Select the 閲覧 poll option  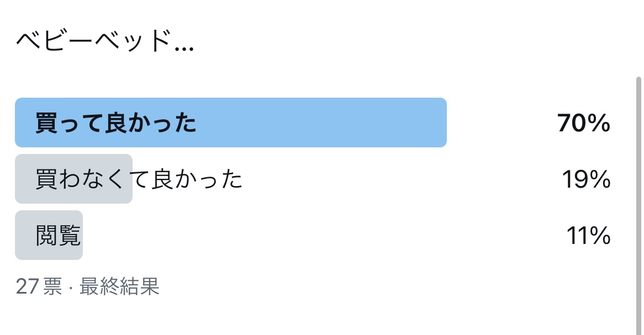click(x=58, y=236)
